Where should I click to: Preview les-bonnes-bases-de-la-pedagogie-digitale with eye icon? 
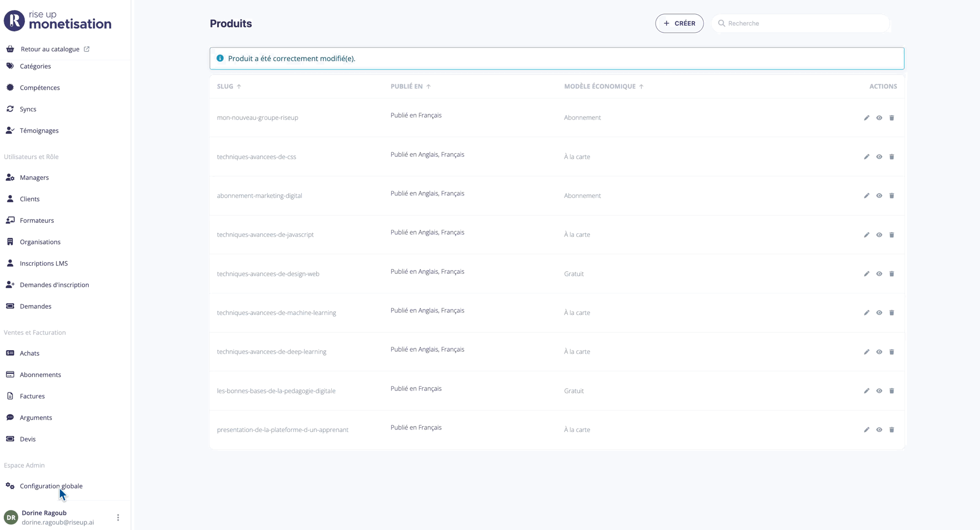[879, 391]
